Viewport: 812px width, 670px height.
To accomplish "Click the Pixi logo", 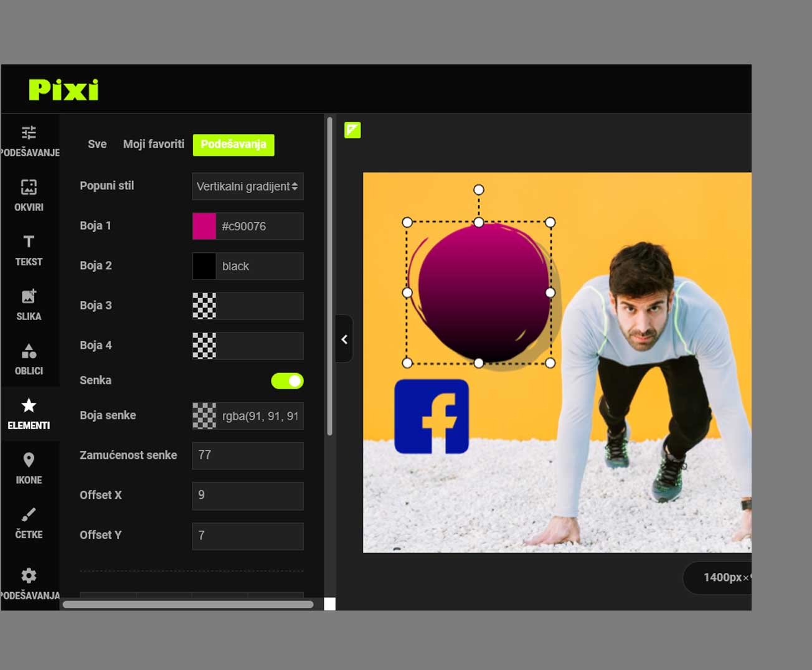I will coord(64,90).
